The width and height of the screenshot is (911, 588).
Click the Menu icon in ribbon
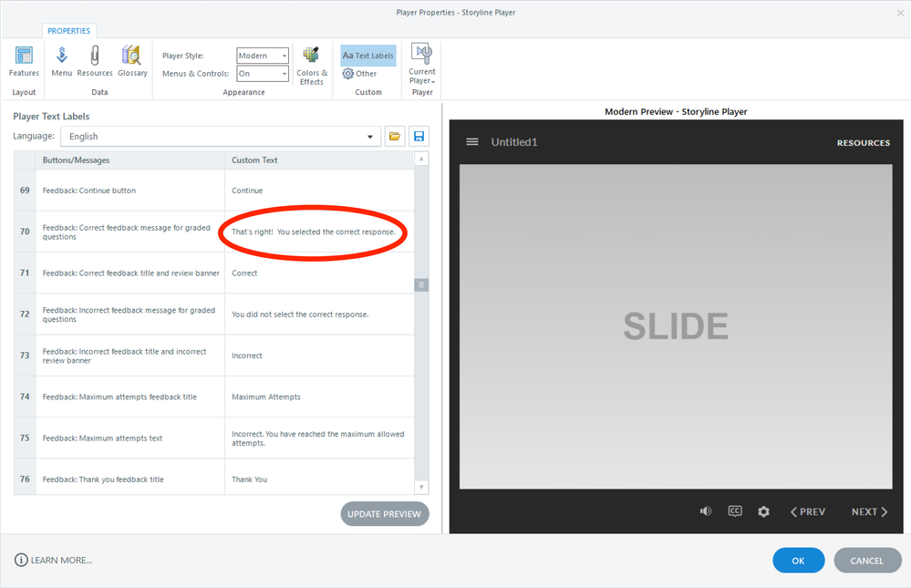(62, 61)
